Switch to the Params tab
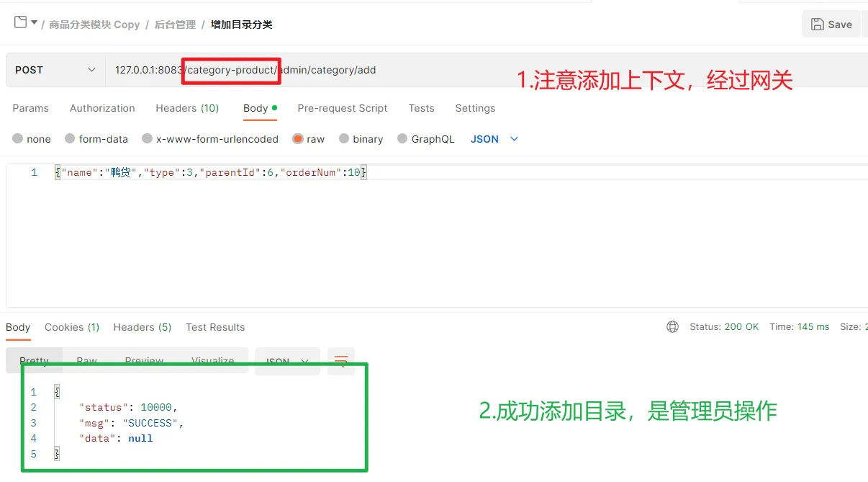This screenshot has height=482, width=868. [31, 108]
